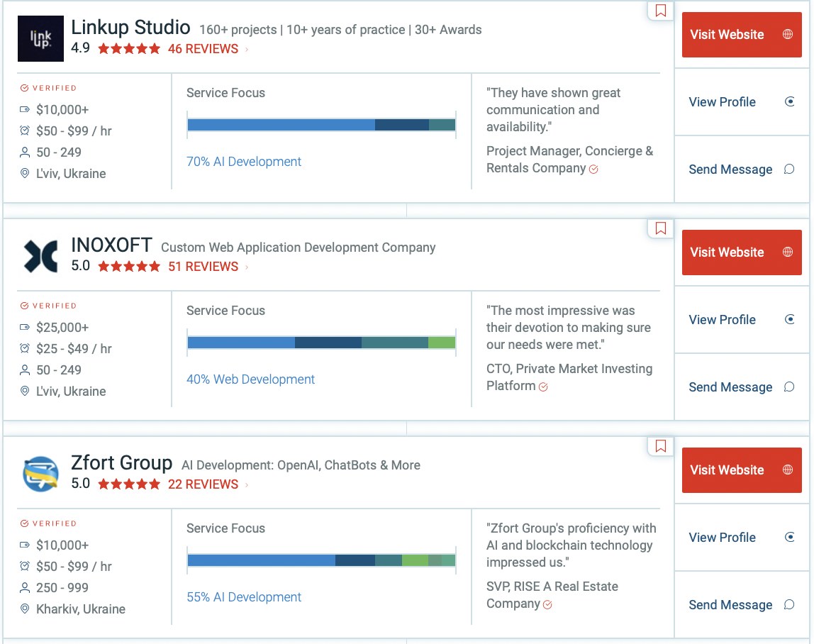The width and height of the screenshot is (814, 644).
Task: Click chat bubble icon beside Zfort Send Message
Action: [789, 604]
